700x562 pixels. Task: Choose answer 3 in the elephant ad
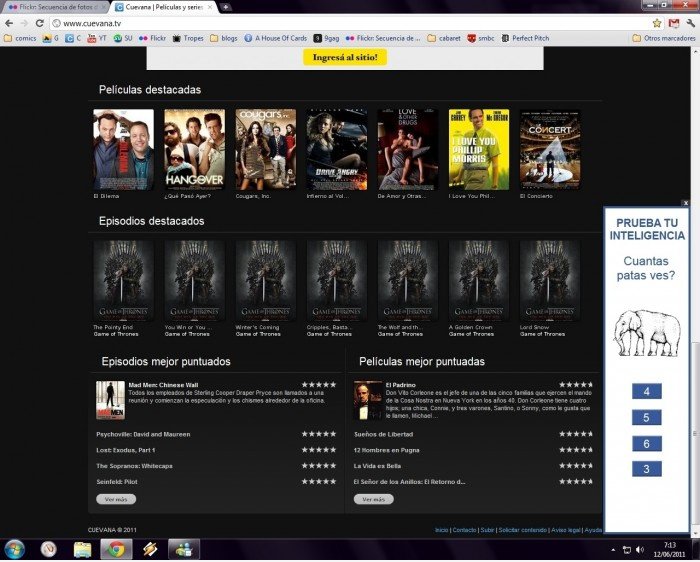coord(646,469)
